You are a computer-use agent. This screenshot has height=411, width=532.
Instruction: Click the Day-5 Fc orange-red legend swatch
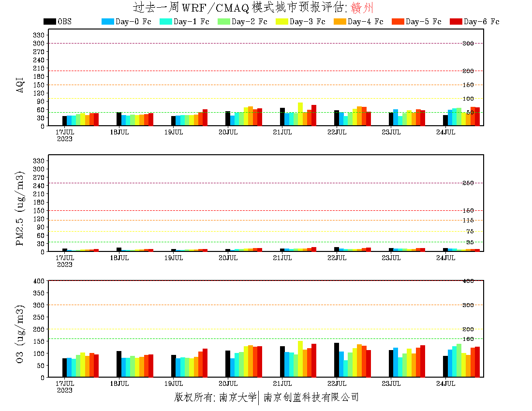(398, 21)
